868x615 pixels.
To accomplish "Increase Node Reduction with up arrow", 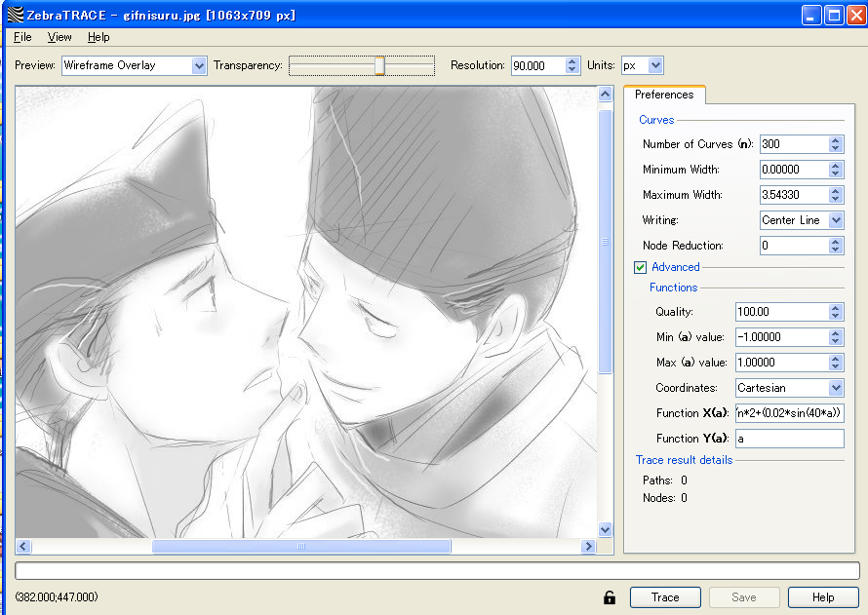I will 836,242.
